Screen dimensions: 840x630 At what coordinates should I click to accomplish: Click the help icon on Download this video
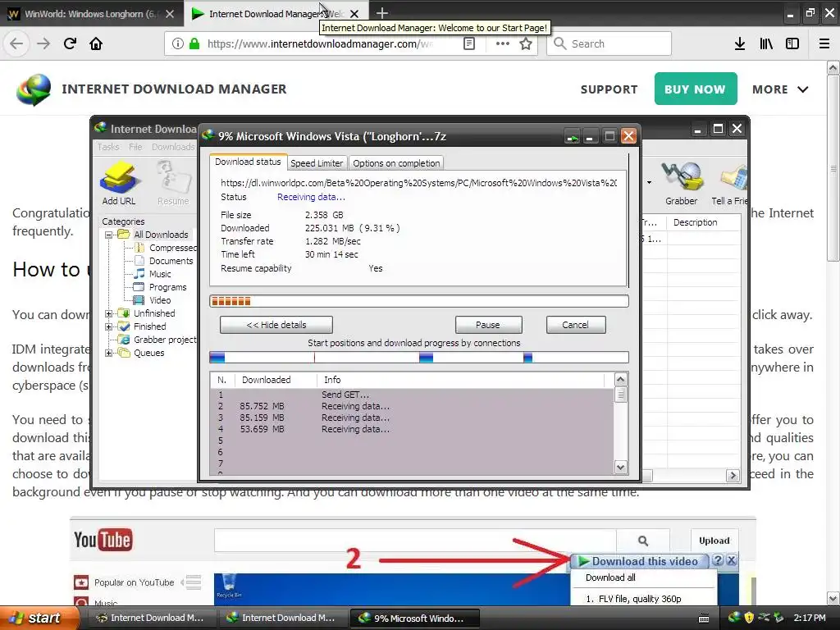[718, 560]
